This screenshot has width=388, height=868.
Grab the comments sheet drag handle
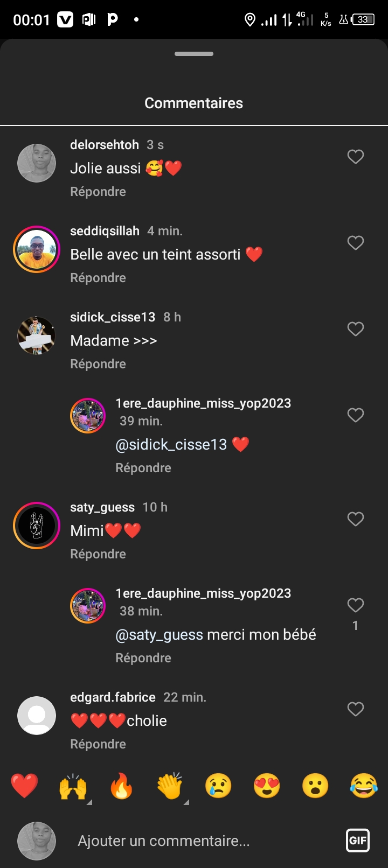[194, 54]
